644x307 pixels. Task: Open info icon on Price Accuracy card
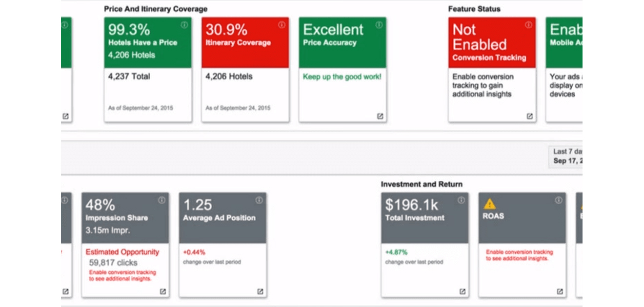[379, 25]
